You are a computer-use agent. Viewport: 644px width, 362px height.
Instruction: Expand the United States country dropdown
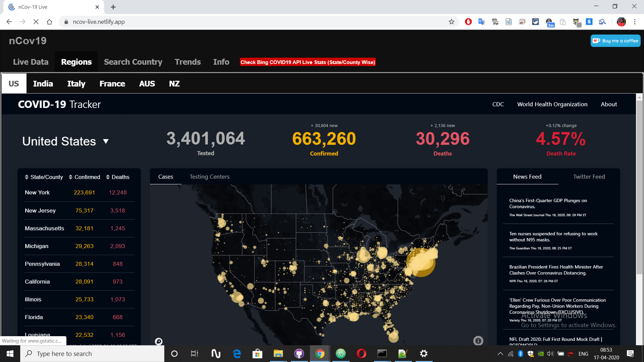tap(106, 141)
